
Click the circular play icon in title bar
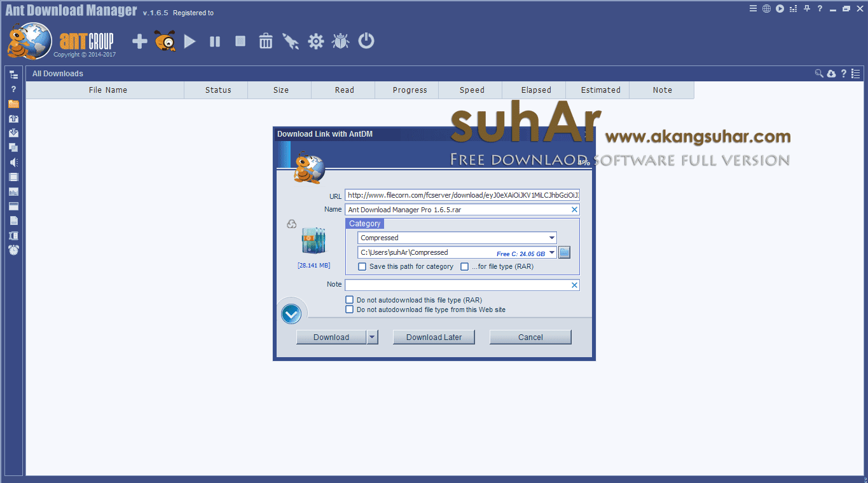point(780,9)
